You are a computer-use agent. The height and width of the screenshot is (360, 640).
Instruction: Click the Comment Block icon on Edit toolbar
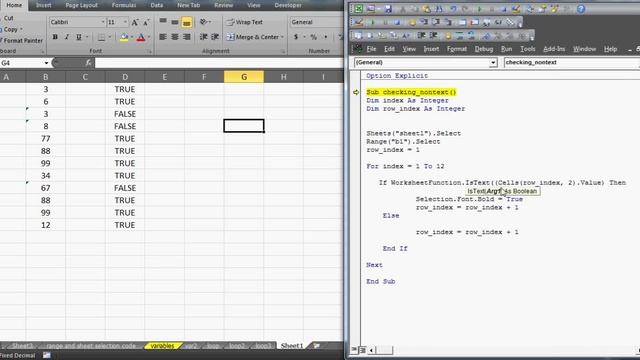click(x=460, y=36)
